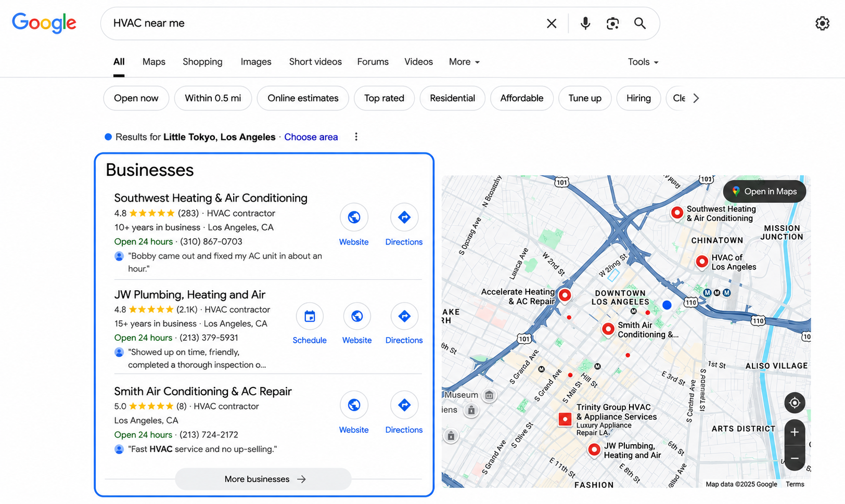Click the Open in Maps button
The image size is (845, 504).
pos(764,191)
